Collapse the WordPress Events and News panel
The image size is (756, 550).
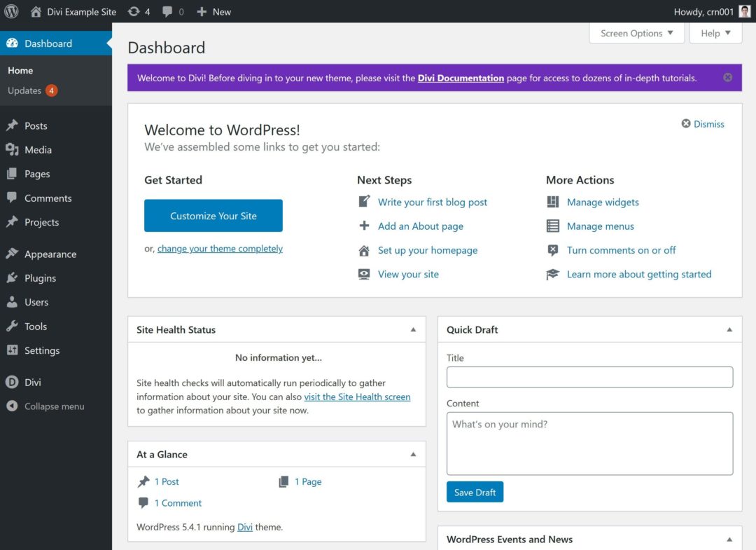coord(729,539)
